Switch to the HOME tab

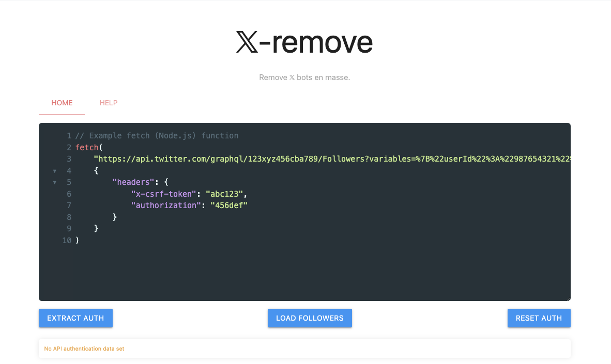tap(62, 103)
